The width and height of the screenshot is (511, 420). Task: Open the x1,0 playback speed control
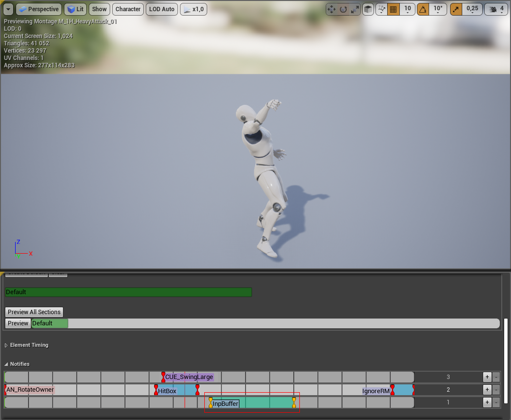pyautogui.click(x=193, y=9)
